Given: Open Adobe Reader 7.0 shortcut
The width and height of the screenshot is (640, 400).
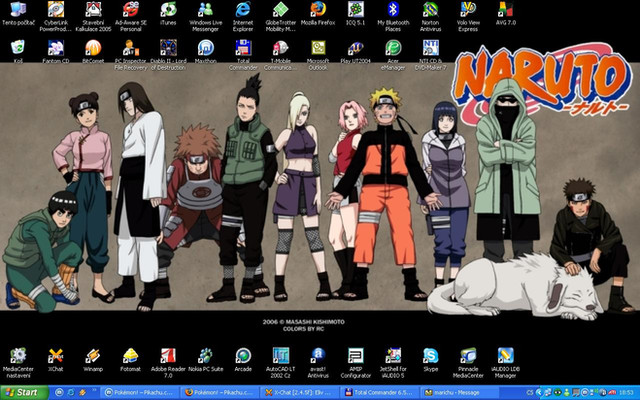Looking at the screenshot, I should pyautogui.click(x=168, y=363).
